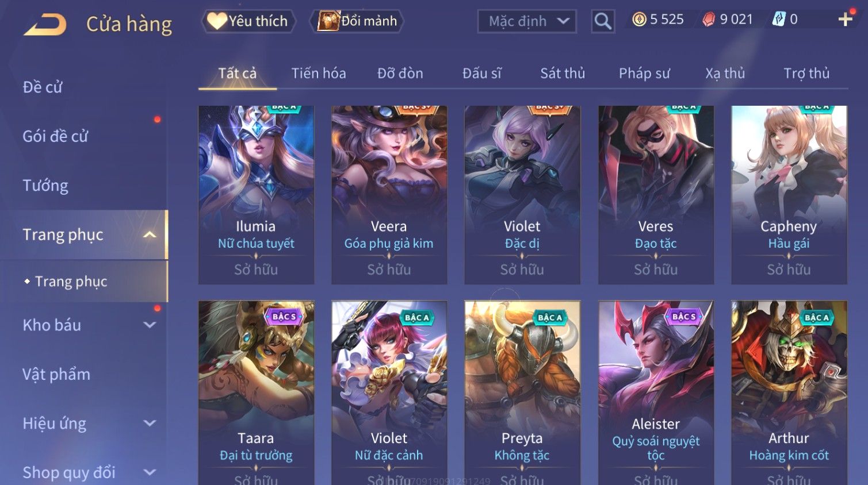Switch to the Pháp sư tab
This screenshot has height=485, width=868.
[x=644, y=74]
